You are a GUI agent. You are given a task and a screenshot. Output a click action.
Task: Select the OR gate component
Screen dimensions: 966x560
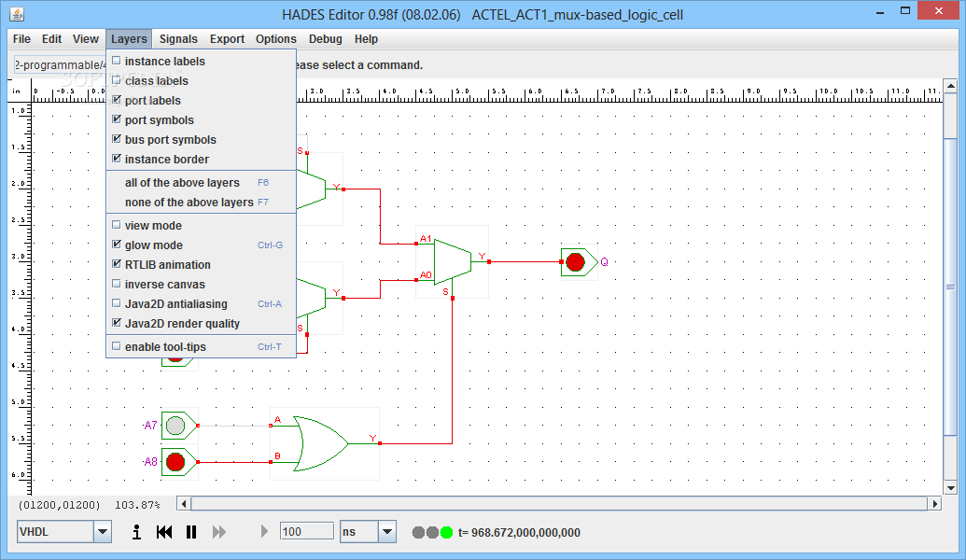[321, 443]
